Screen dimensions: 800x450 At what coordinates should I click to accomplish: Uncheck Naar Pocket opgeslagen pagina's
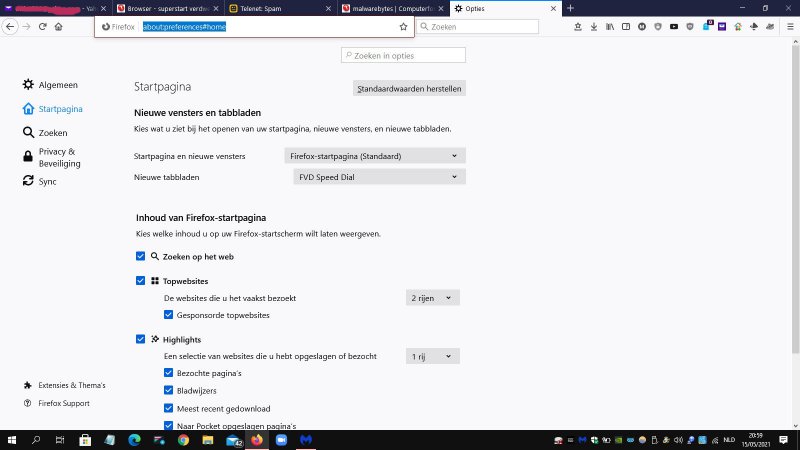tap(168, 426)
